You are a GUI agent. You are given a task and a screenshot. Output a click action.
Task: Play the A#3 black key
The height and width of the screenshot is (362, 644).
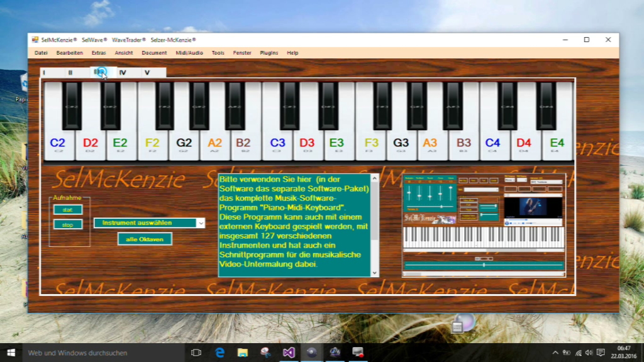453,106
